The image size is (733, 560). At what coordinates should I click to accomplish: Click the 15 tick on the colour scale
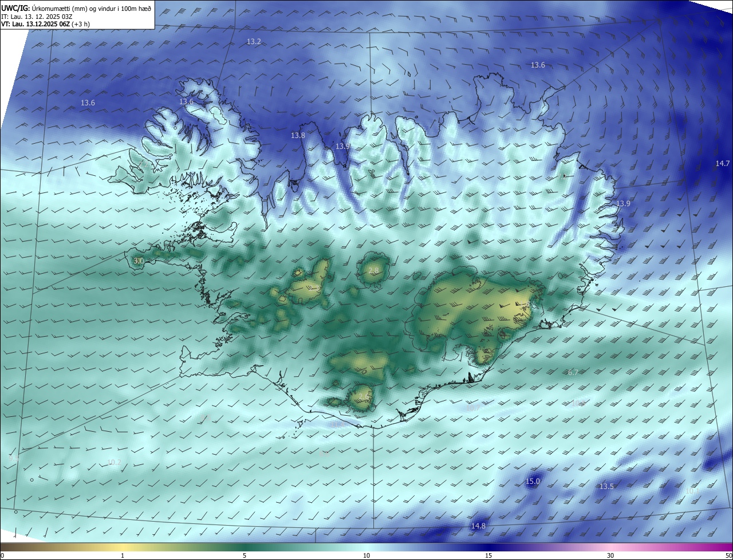[x=488, y=555]
